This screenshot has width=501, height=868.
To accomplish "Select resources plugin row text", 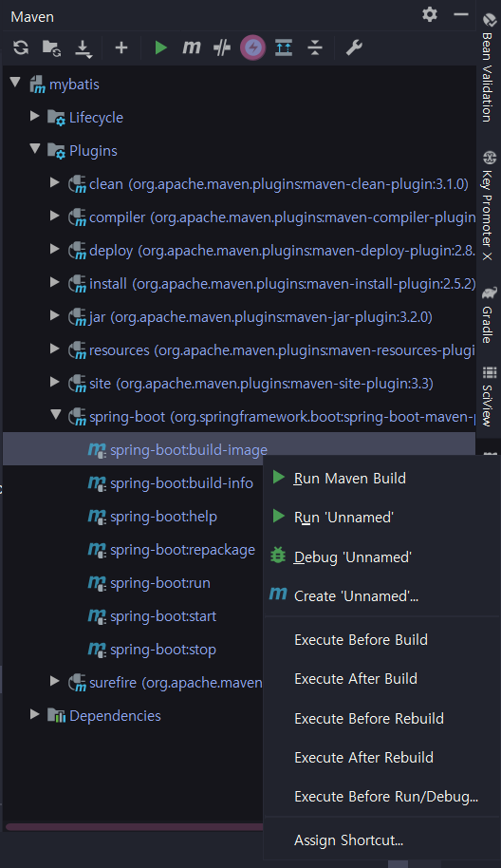I will pyautogui.click(x=282, y=350).
